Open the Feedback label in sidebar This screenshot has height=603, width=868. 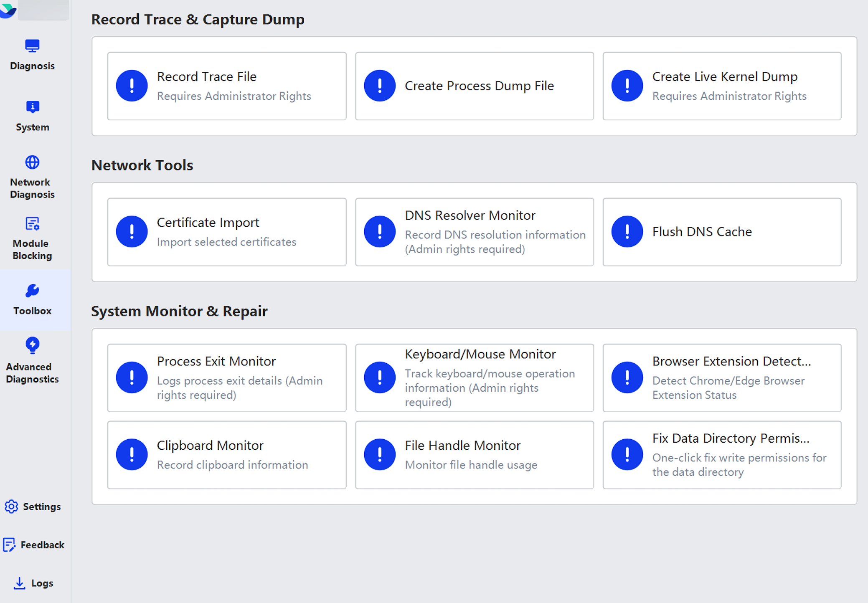coord(42,545)
